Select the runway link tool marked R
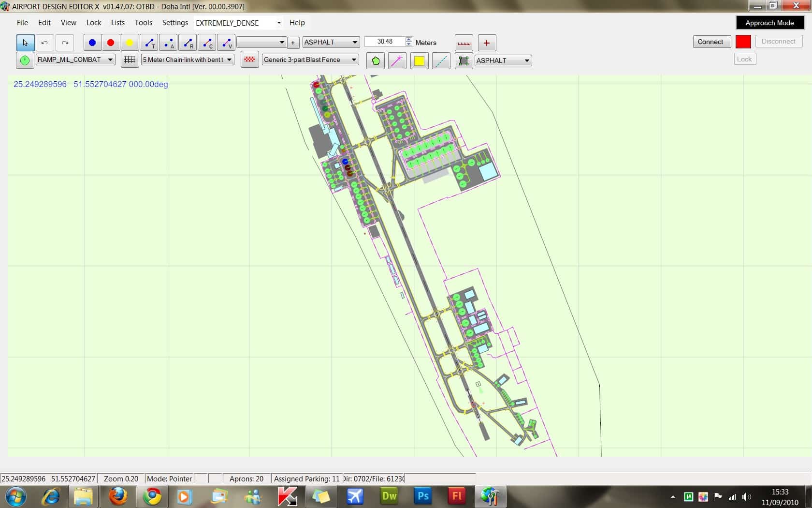Viewport: 812px width, 508px height. pos(188,43)
